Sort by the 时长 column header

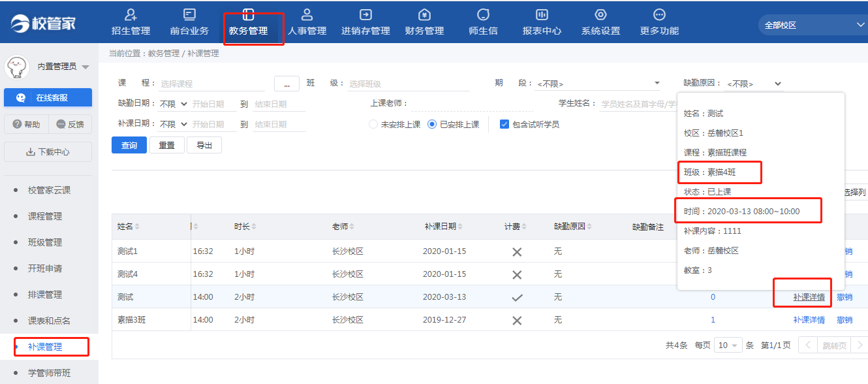click(x=245, y=227)
